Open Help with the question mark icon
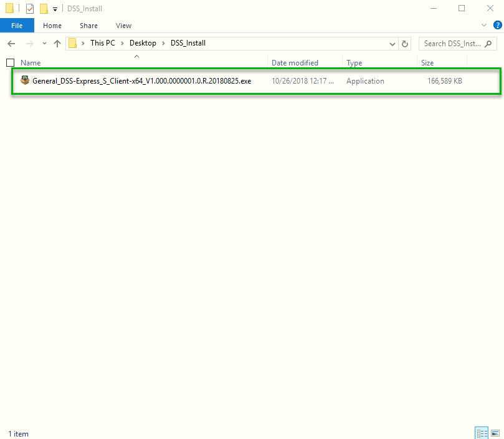 (x=497, y=25)
